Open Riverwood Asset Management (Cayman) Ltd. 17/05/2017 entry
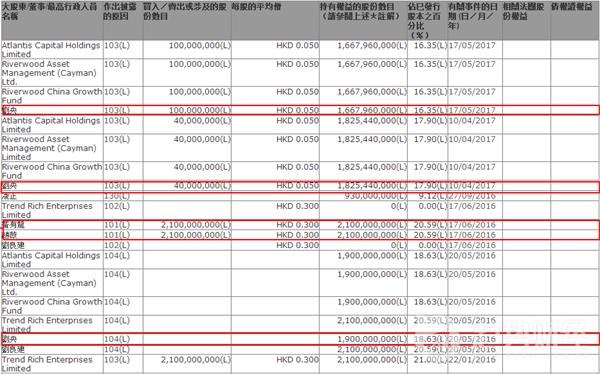Screen dimensions: 600x374 pos(49,73)
